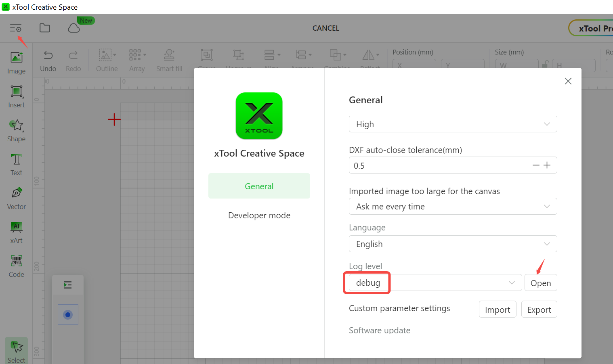Click the Export custom parameters button

tap(539, 309)
